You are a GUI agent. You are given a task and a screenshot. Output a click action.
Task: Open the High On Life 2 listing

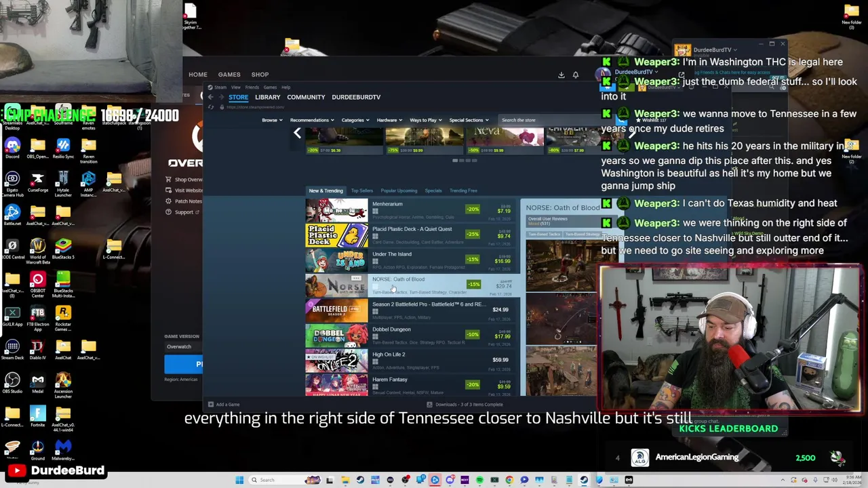pyautogui.click(x=412, y=361)
